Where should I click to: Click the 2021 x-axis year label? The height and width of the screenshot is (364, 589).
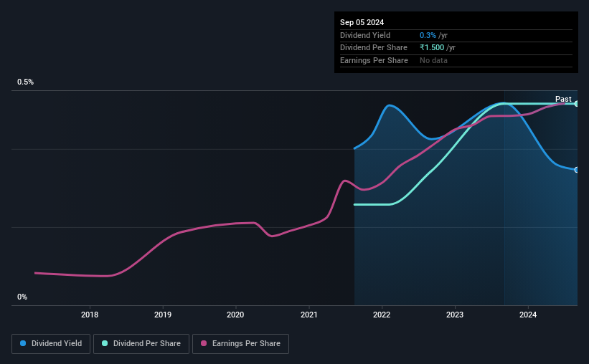tap(308, 315)
